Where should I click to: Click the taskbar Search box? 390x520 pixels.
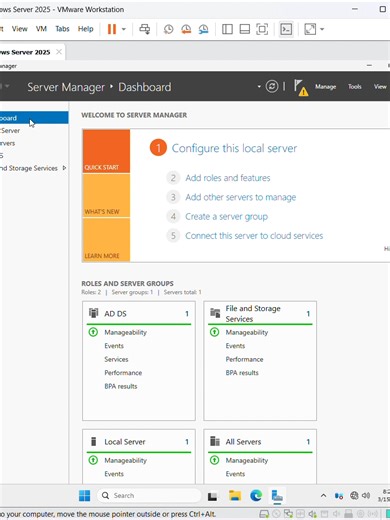pos(149,496)
